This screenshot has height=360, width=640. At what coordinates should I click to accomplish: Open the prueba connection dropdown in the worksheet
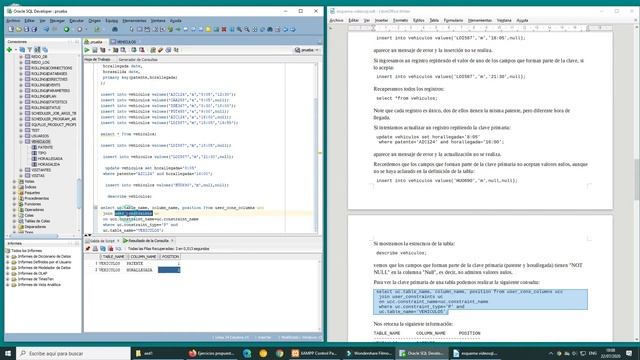307,50
